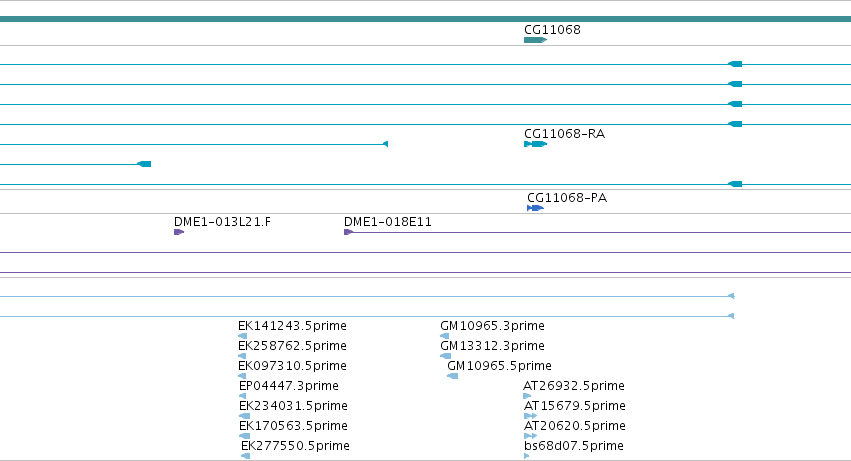Viewport: 851px width, 461px height.
Task: Click glyph under AT15679.5prime
Action: pyautogui.click(x=530, y=416)
